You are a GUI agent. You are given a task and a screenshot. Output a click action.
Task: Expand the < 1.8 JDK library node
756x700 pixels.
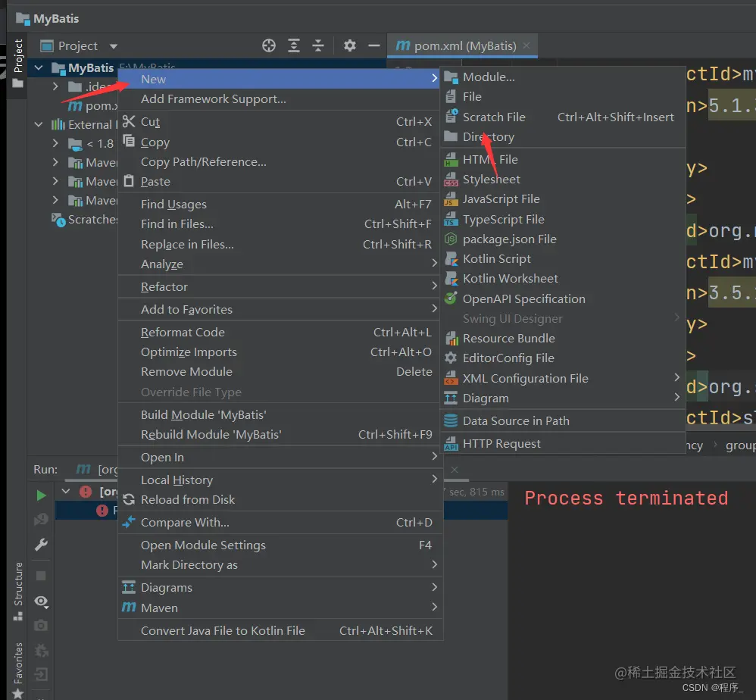pos(55,143)
